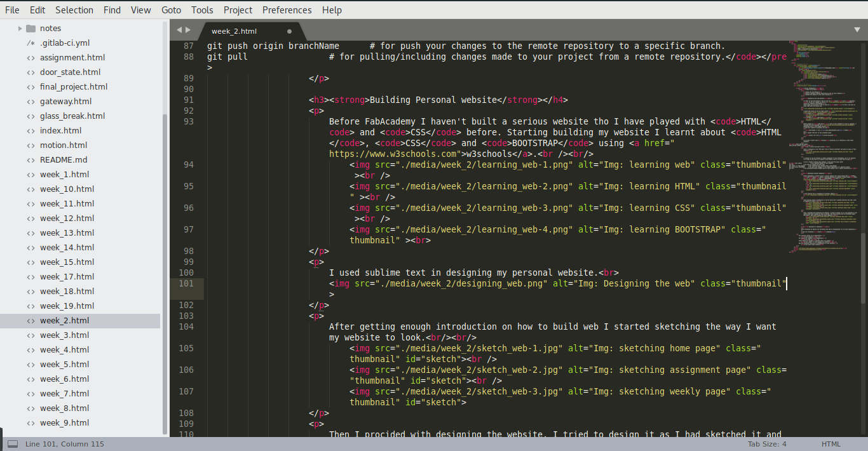
Task: Toggle the side panel switcher icon in status bar
Action: pos(13,444)
